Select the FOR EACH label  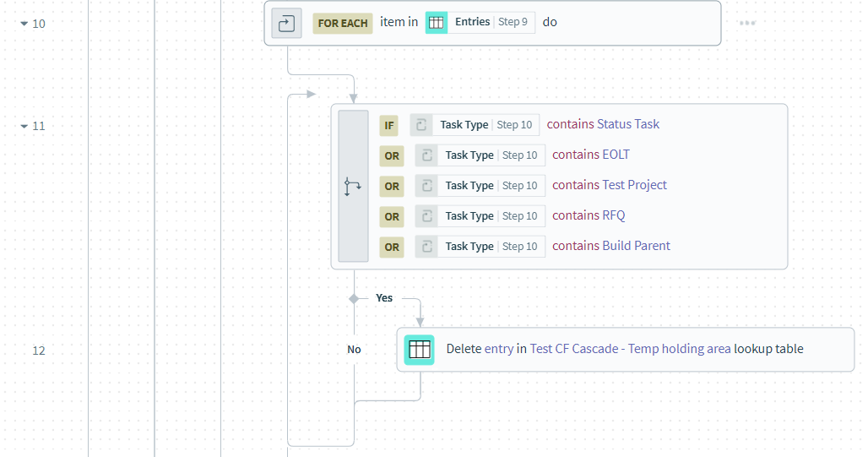(342, 23)
